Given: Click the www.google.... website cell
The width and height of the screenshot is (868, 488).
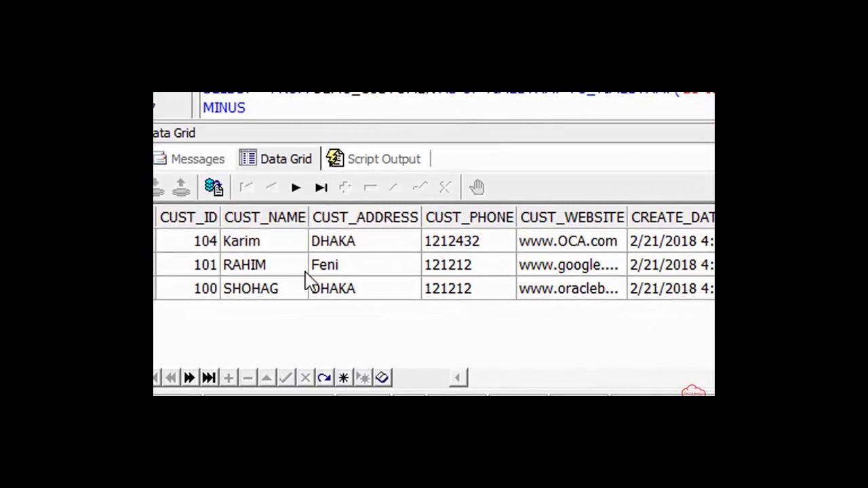Looking at the screenshot, I should pos(572,264).
